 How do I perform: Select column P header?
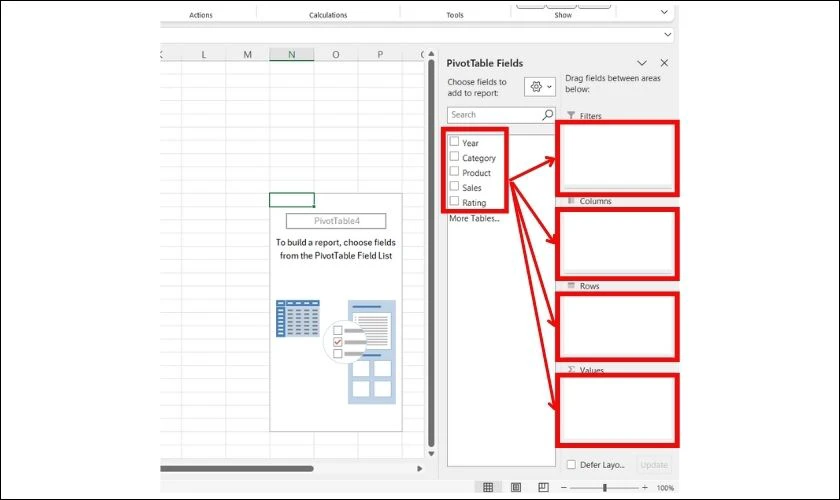coord(380,54)
